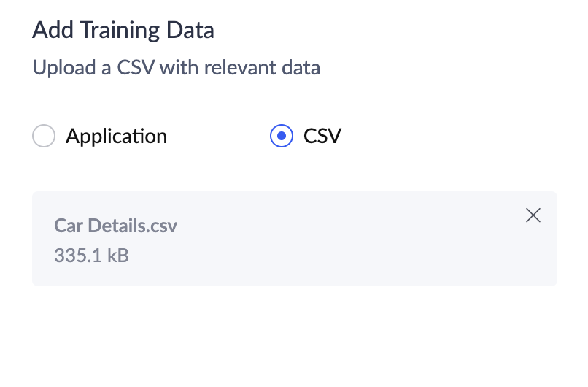The height and width of the screenshot is (387, 588).
Task: Click the "Add Training Data" heading
Action: click(123, 31)
